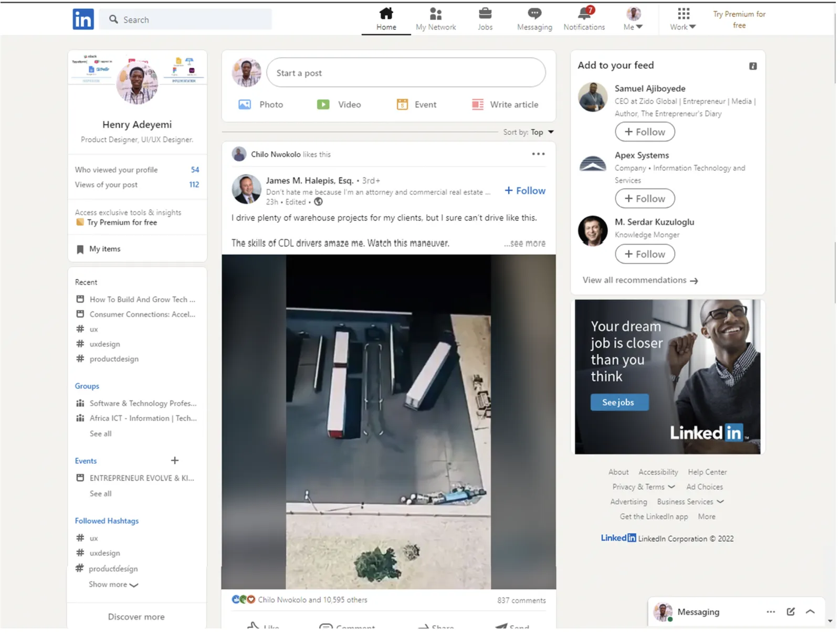Open Apex Systems logo
The width and height of the screenshot is (840, 634).
[x=593, y=164]
